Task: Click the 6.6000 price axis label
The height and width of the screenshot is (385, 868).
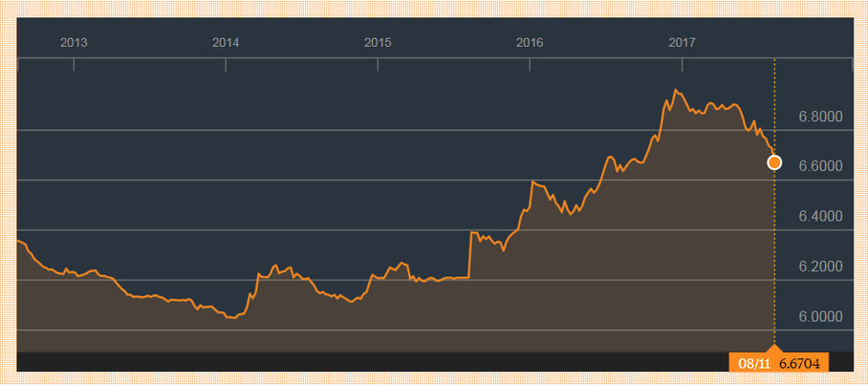Action: [820, 166]
